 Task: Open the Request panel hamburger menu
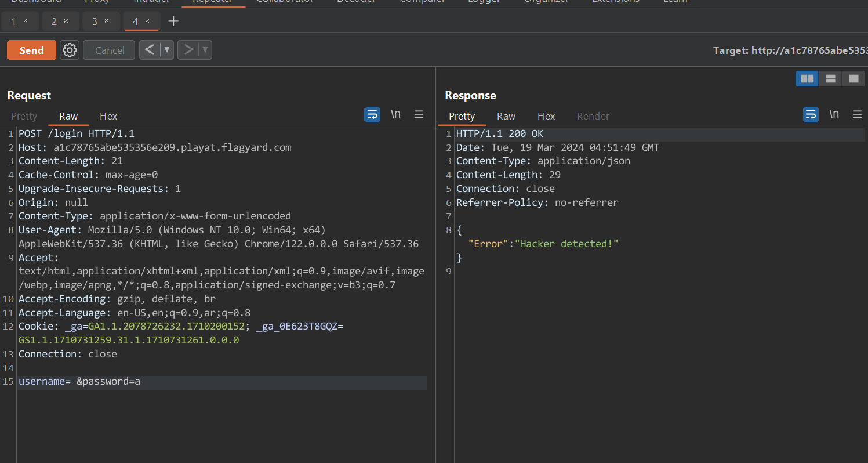pos(419,115)
